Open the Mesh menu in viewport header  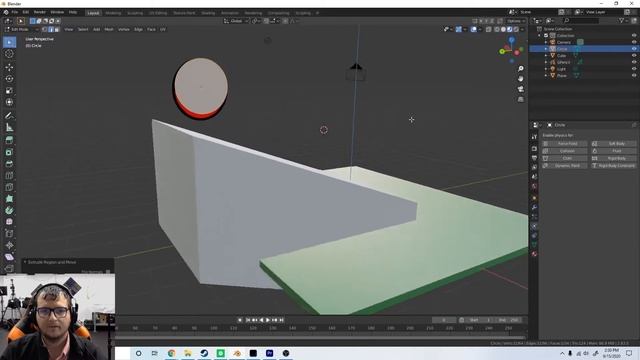[x=109, y=29]
